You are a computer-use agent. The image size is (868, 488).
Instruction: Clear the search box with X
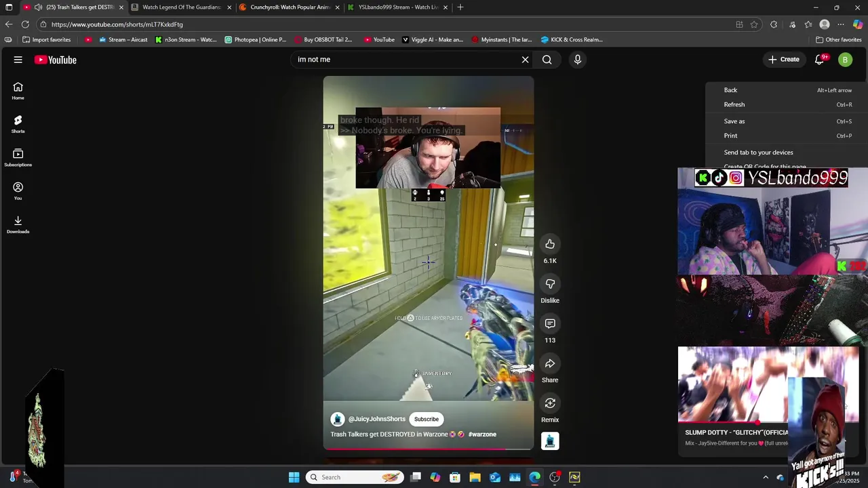coord(525,60)
